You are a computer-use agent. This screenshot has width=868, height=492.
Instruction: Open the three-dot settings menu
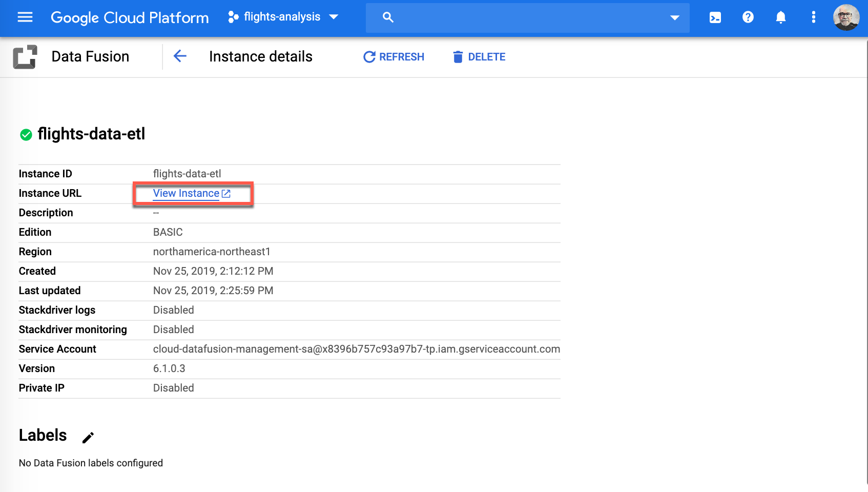point(813,17)
